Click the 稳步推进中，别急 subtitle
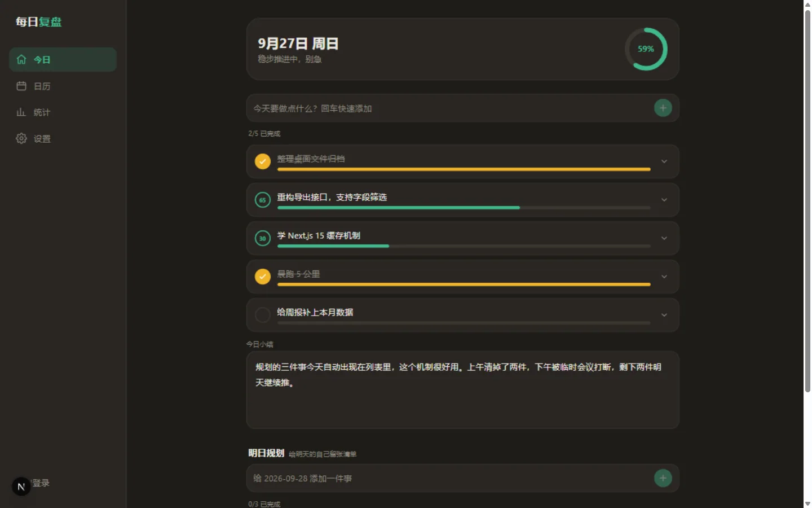Screen dimensions: 812x508 point(289,59)
